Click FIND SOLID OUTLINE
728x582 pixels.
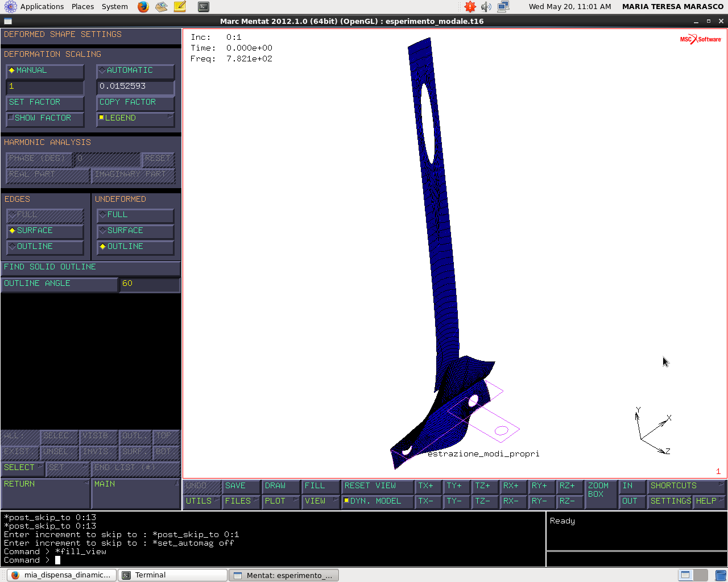pos(90,267)
